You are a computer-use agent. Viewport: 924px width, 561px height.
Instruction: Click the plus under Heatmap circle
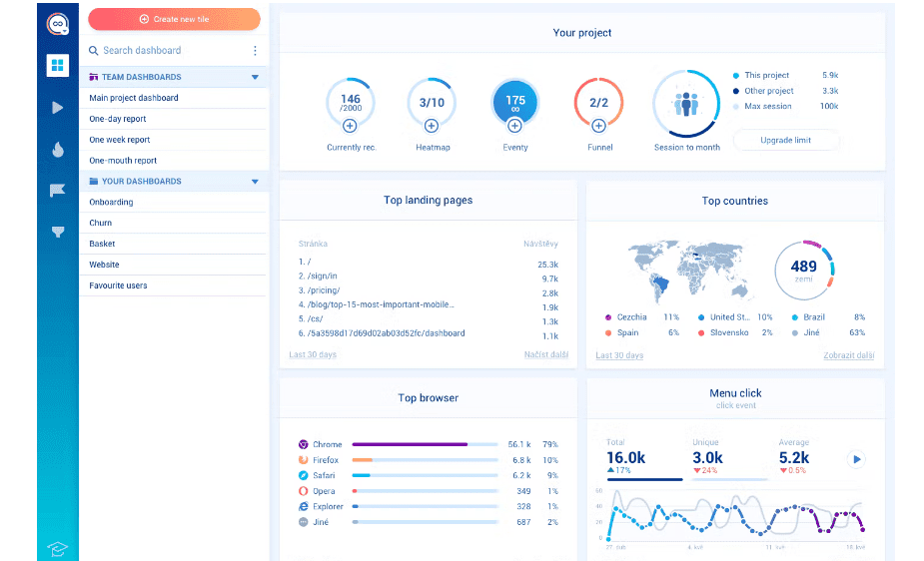click(432, 126)
